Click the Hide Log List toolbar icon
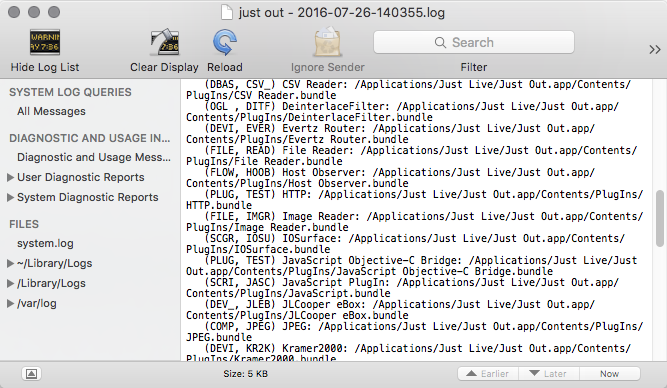 (45, 42)
